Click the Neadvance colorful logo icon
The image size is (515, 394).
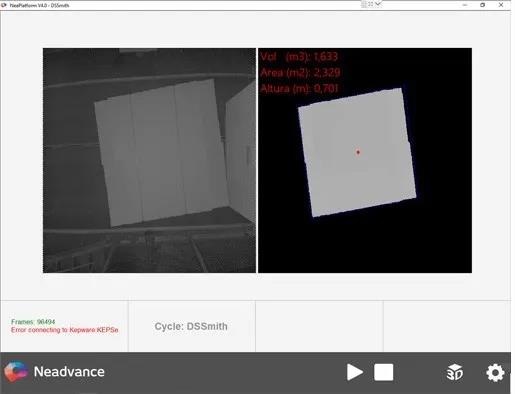[15, 371]
